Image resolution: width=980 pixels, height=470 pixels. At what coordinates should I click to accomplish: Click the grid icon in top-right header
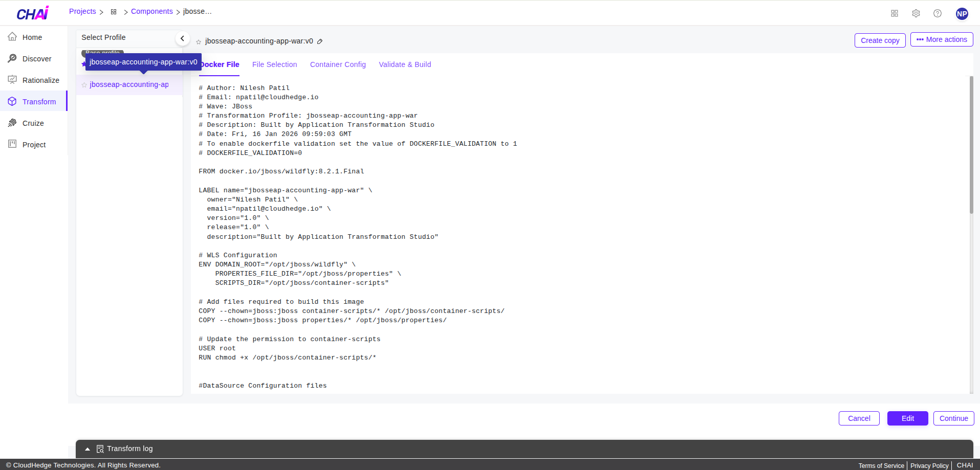pos(895,13)
